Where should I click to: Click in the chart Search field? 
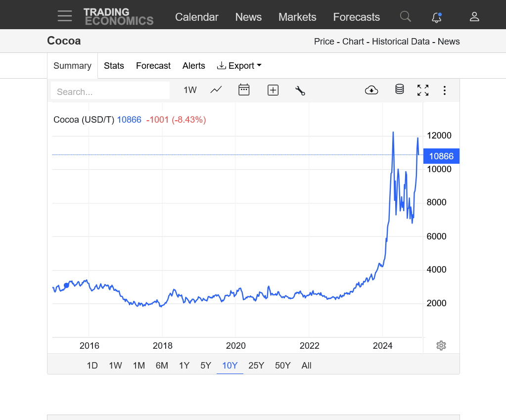pyautogui.click(x=110, y=92)
